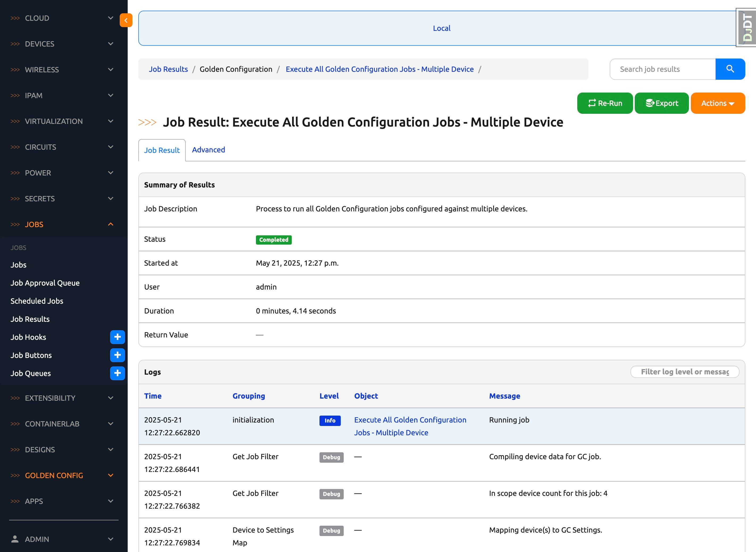
Task: Add a new Job Button via plus icon
Action: [117, 355]
